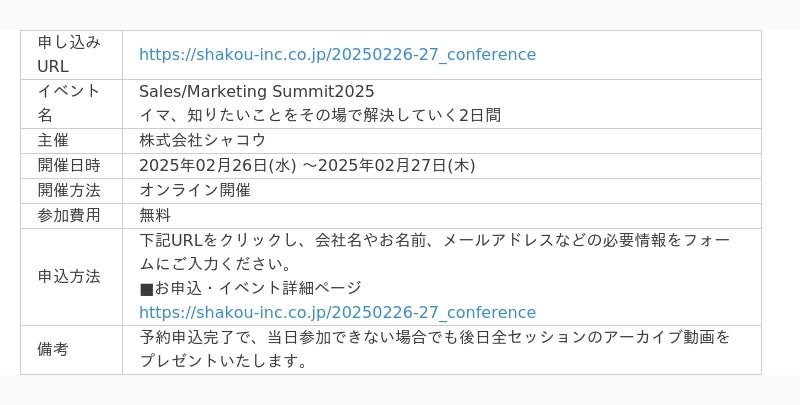Click the 開催日時 label cell
This screenshot has height=405, width=800.
(71, 166)
